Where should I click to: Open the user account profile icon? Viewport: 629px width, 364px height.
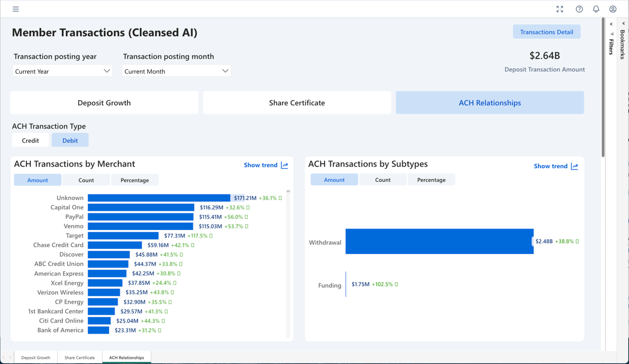(x=613, y=9)
